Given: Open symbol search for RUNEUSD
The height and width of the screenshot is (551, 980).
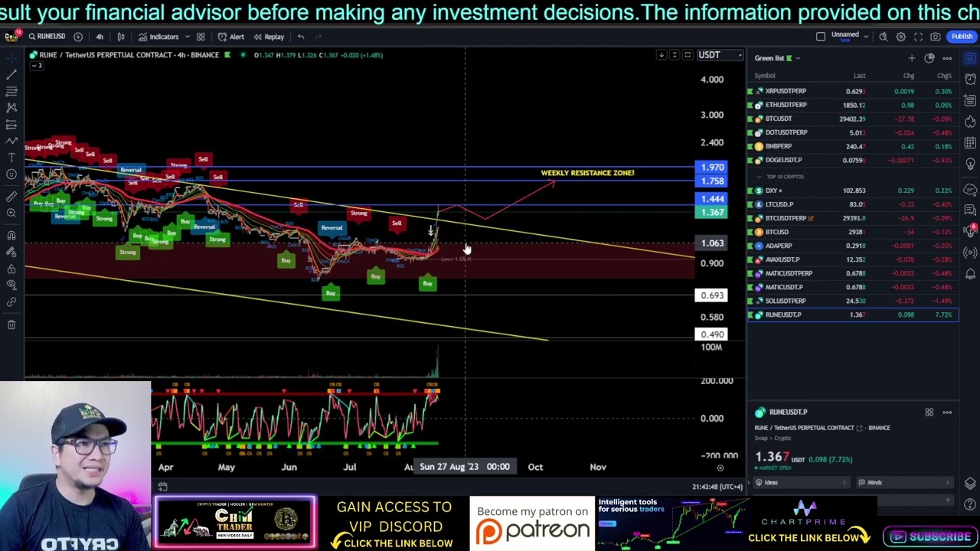Looking at the screenshot, I should tap(47, 37).
